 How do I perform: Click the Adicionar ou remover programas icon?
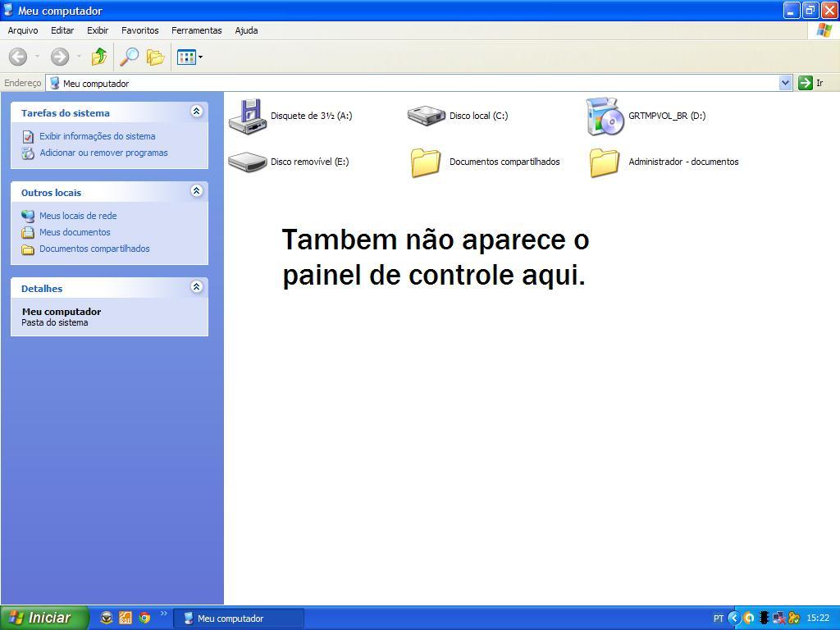(x=28, y=153)
